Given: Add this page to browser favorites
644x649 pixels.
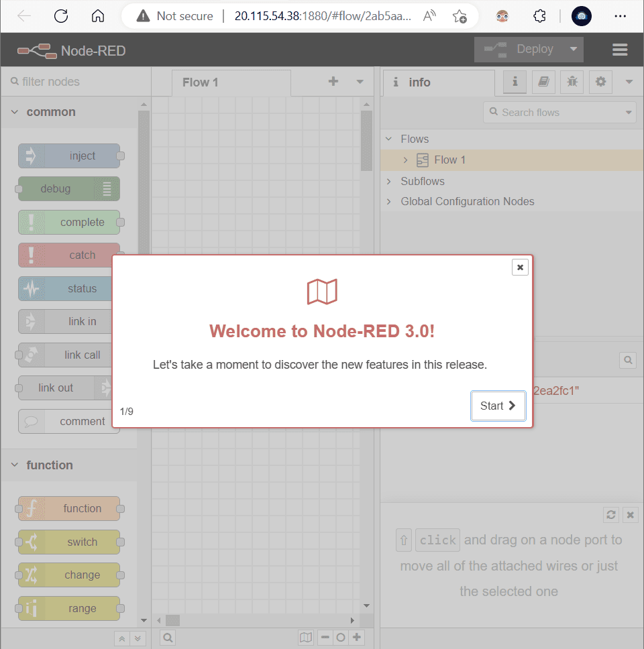Looking at the screenshot, I should (x=460, y=16).
